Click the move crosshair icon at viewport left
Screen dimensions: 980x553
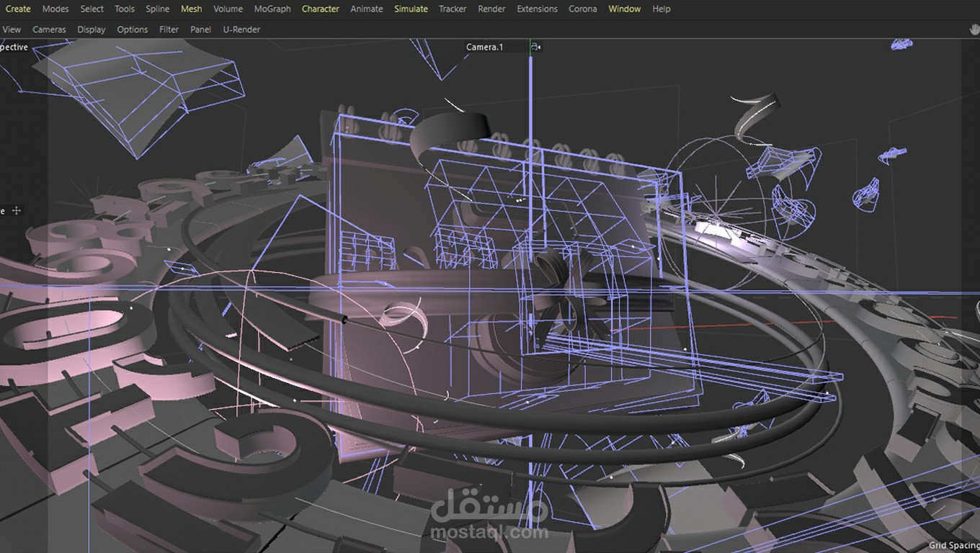point(16,211)
